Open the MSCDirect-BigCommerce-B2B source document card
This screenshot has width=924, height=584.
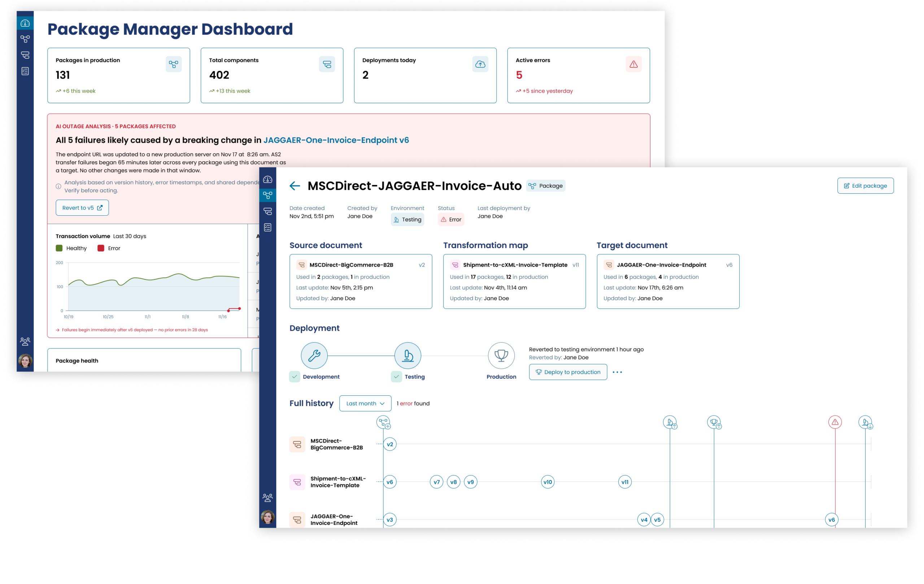[x=361, y=281]
